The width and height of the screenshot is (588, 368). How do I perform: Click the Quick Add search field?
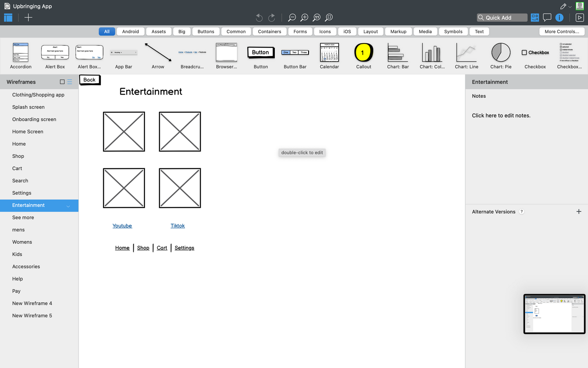(502, 18)
